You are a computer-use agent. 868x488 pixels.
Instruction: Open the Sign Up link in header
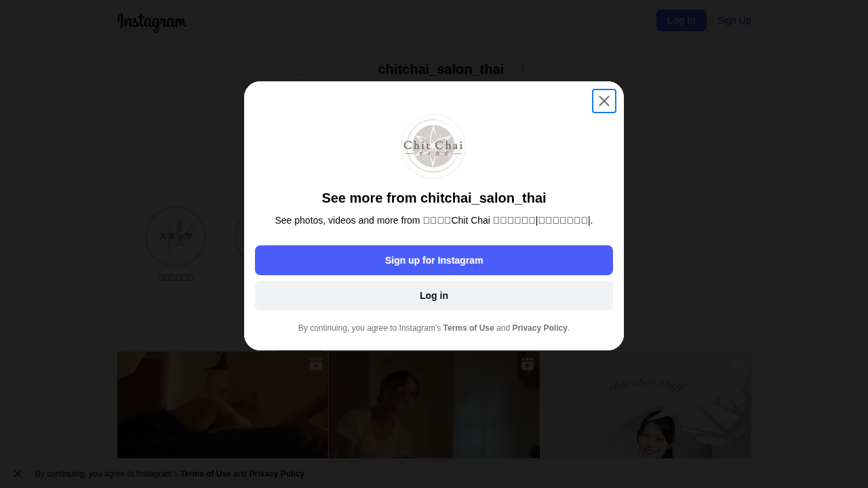point(734,20)
